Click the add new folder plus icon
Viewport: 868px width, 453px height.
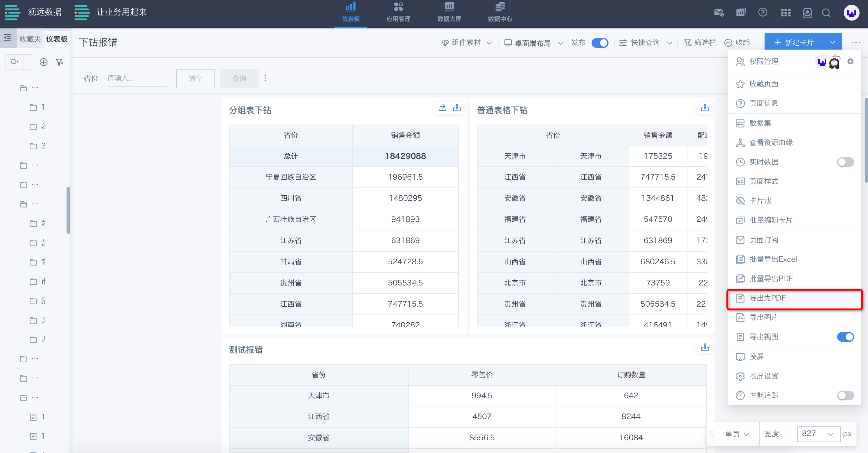[44, 62]
